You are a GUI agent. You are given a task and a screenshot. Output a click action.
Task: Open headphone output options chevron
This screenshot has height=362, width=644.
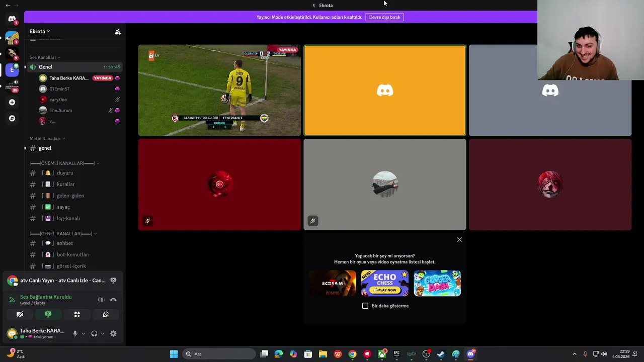point(103,333)
